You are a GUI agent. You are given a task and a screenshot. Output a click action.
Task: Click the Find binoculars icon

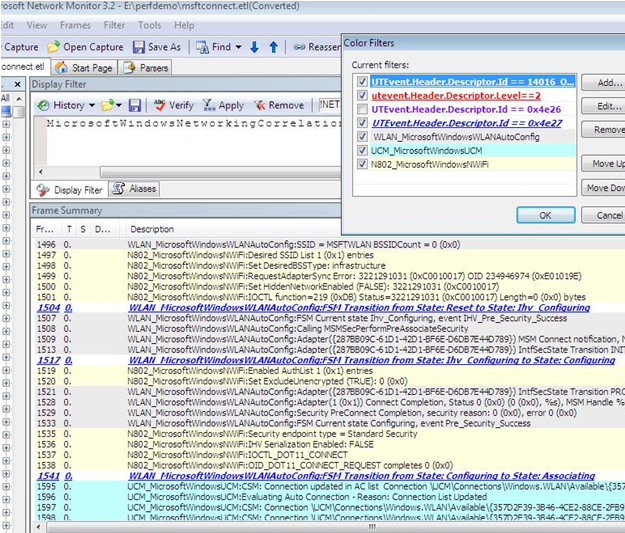(202, 47)
